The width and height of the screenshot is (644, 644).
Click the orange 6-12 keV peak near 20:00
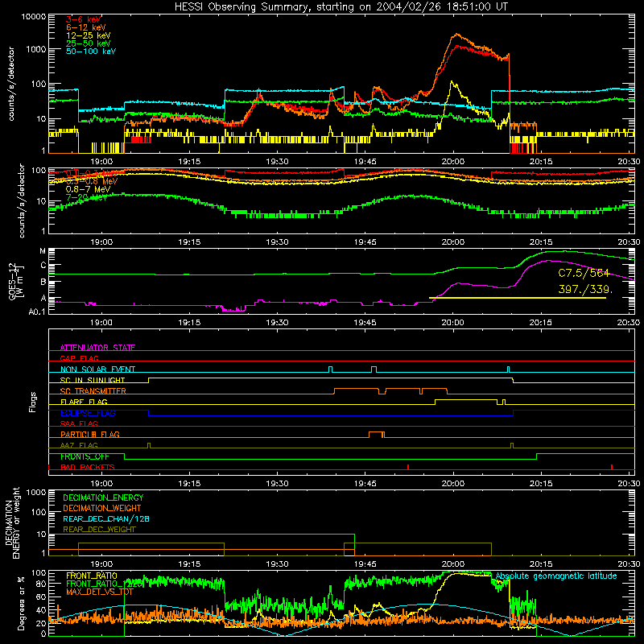[x=456, y=35]
